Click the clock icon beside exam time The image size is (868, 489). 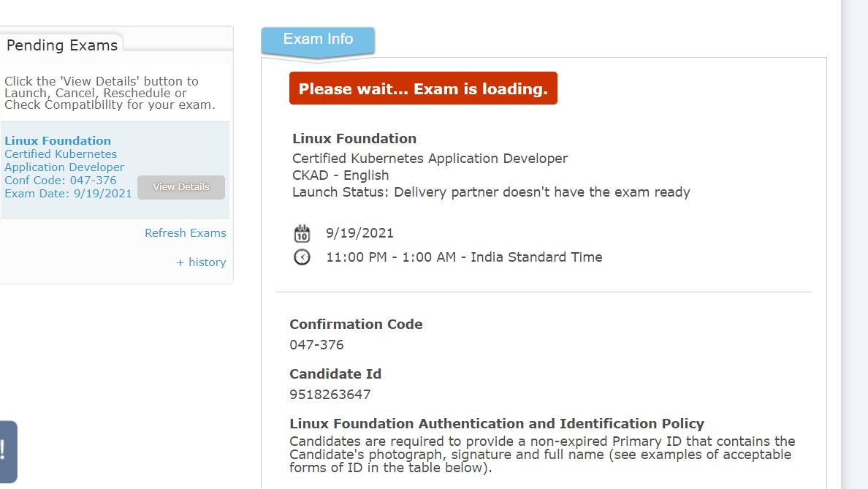pos(302,257)
